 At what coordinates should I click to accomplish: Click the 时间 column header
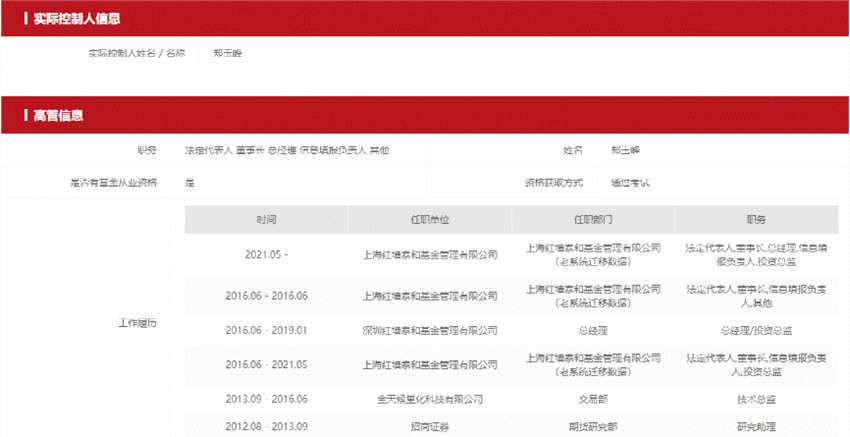pos(266,220)
